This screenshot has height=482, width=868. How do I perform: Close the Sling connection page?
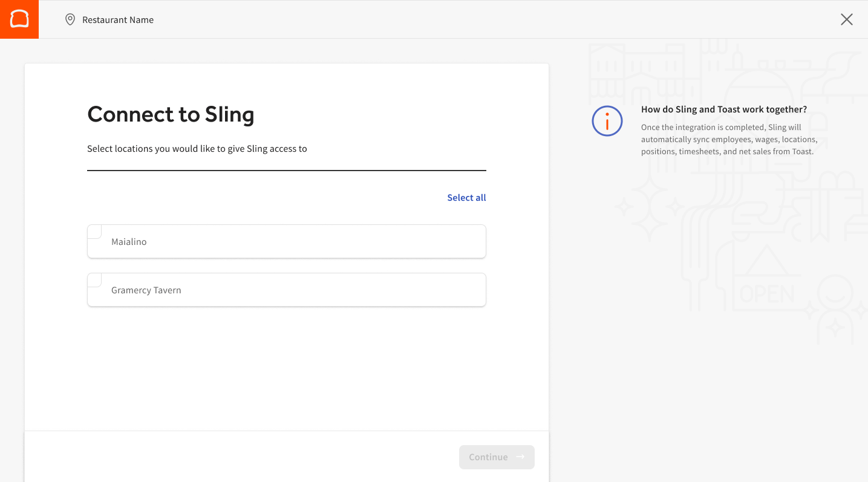tap(846, 19)
